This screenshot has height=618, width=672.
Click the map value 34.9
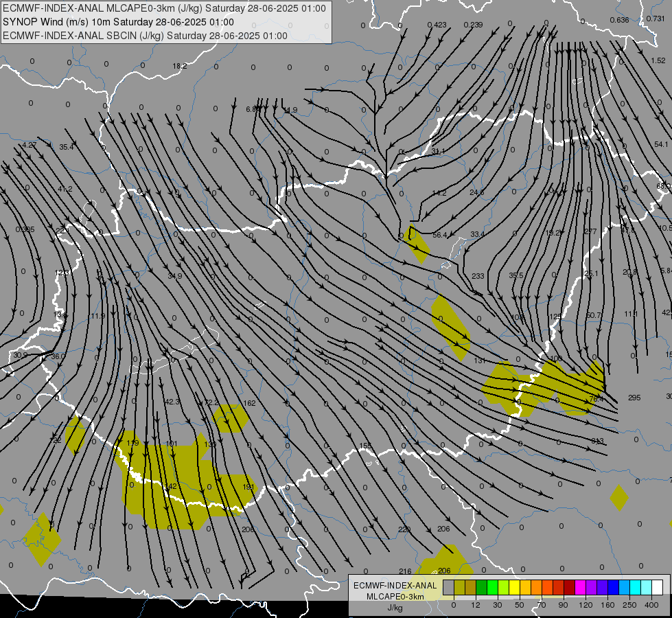[x=175, y=276]
